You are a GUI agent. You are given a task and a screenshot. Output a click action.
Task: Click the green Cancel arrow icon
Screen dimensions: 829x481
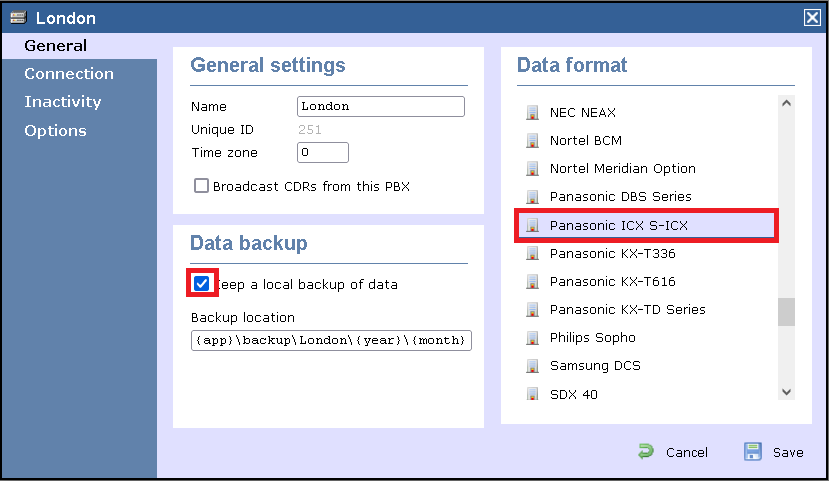tap(646, 452)
